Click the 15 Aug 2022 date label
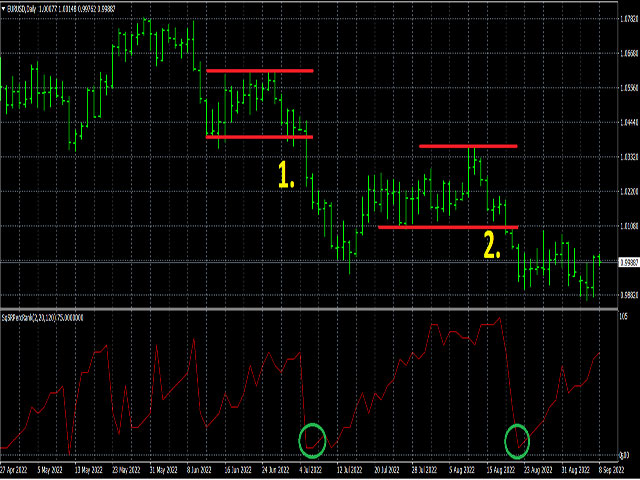This screenshot has width=640, height=480. [x=501, y=470]
